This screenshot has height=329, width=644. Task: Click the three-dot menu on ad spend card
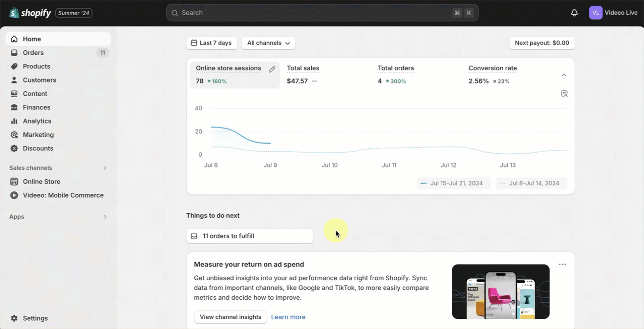tap(562, 265)
